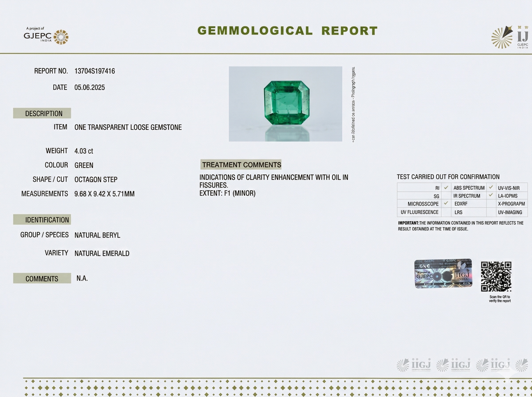
Task: Click the TEST CARRIED OUT FOR CONFIRMATION heading
Action: point(448,177)
